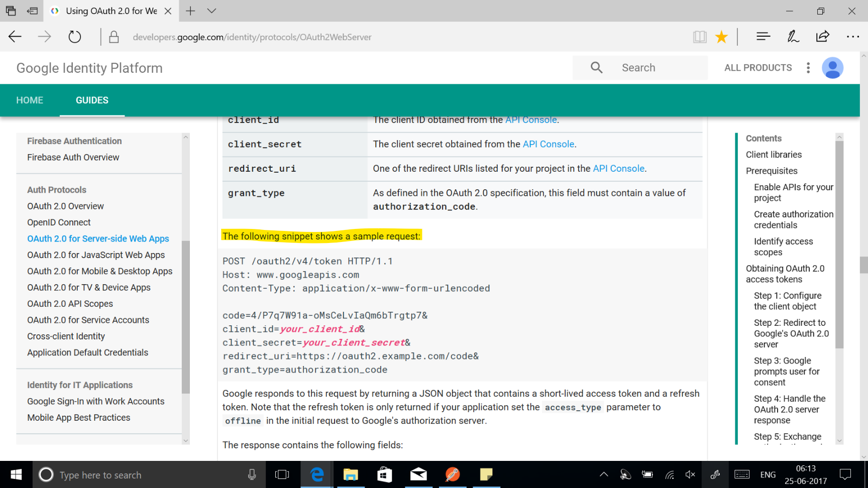This screenshot has height=488, width=868.
Task: Click the padlock site security icon
Action: 114,37
